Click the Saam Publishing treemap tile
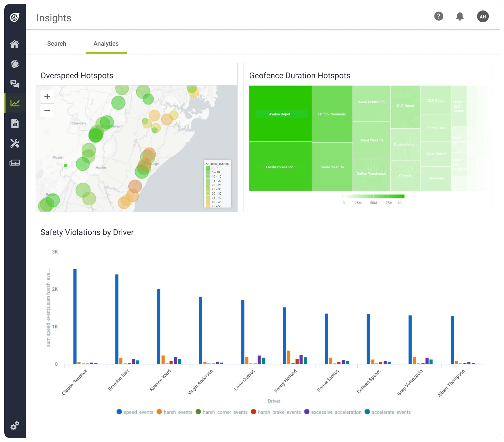Image resolution: width=504 pixels, height=442 pixels. [x=371, y=104]
